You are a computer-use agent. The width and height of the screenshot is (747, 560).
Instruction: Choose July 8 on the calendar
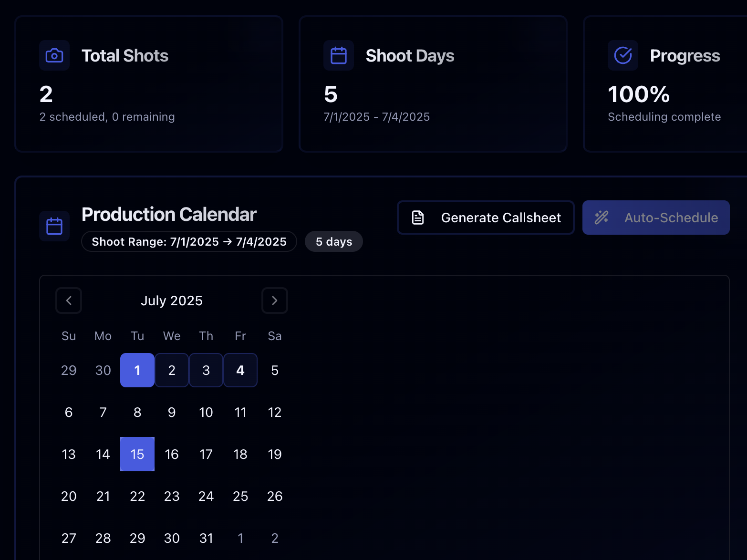137,412
